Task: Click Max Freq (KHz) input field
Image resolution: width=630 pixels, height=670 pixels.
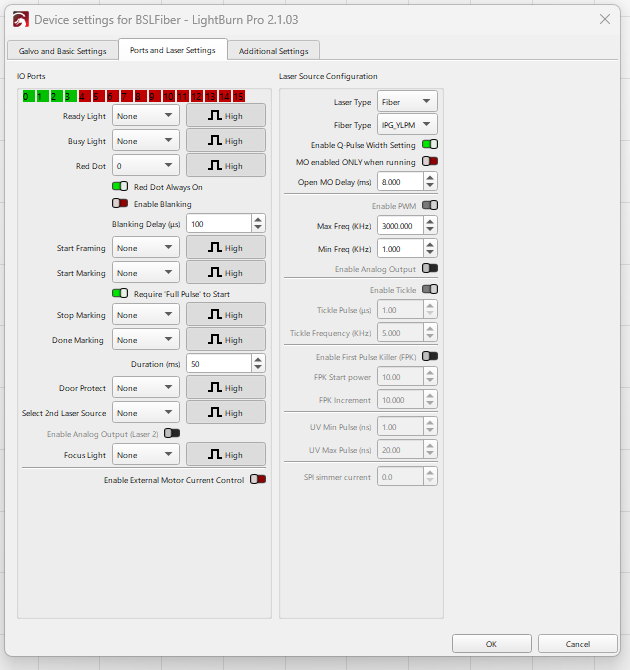Action: click(400, 226)
